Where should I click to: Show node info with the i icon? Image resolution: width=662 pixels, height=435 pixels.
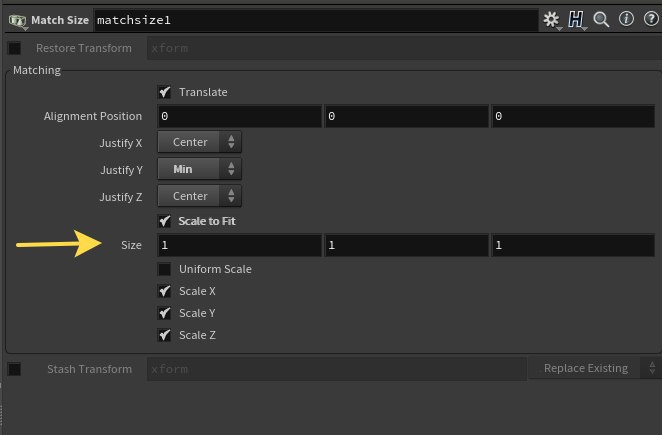click(x=626, y=19)
